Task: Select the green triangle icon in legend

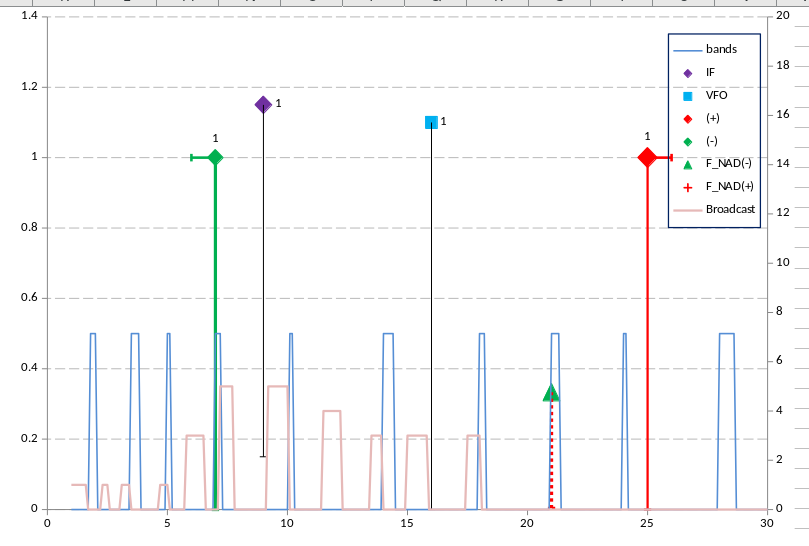Action: coord(687,164)
